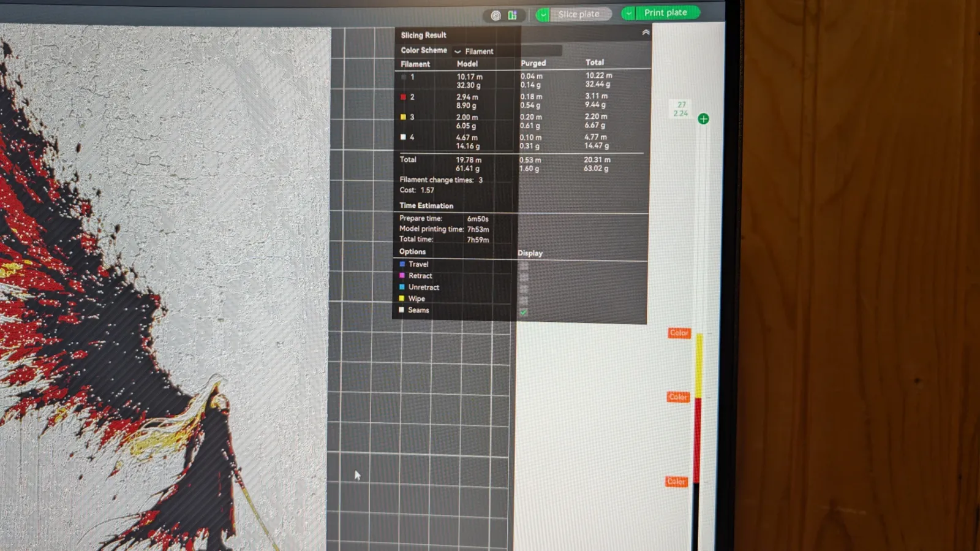Viewport: 980px width, 551px height.
Task: Click the Wipe option label
Action: point(417,298)
